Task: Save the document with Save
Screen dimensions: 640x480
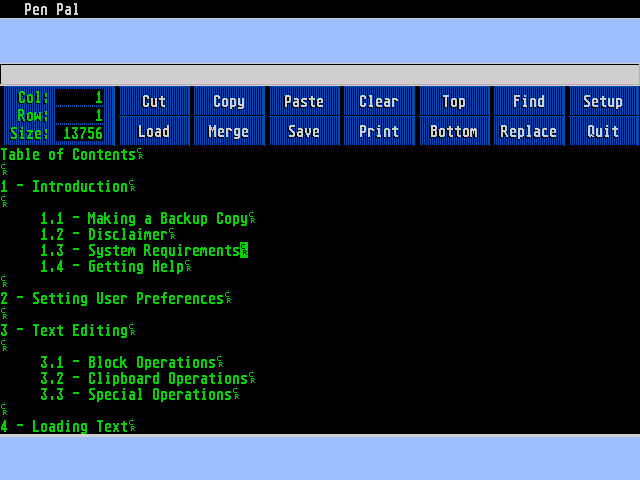Action: [x=304, y=131]
